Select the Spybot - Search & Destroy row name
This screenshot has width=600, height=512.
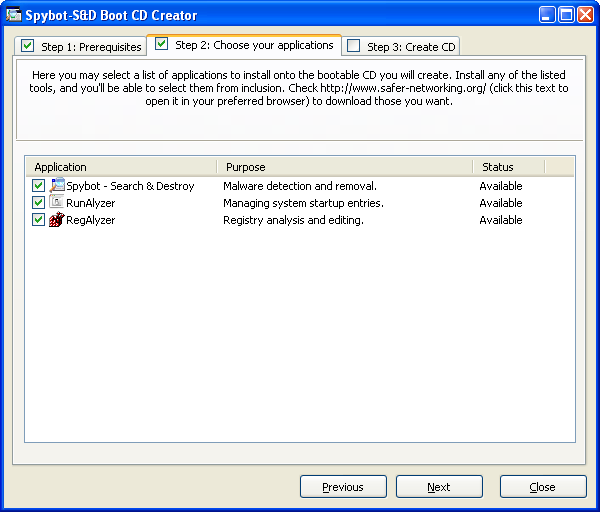130,186
